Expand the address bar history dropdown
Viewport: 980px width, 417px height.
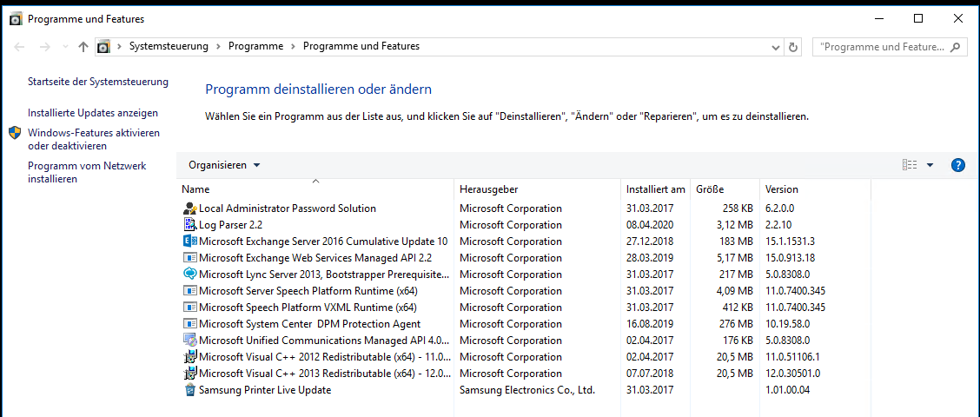[776, 47]
